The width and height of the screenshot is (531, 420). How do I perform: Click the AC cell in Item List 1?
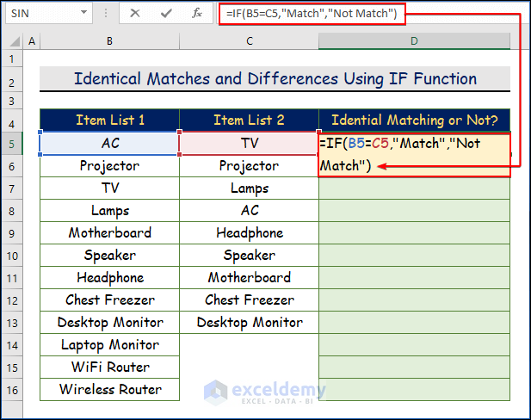[109, 143]
